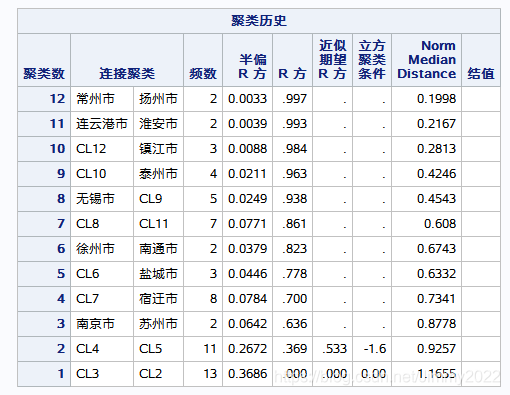Click the value 0.0039
Image resolution: width=510 pixels, height=395 pixels.
pos(247,124)
